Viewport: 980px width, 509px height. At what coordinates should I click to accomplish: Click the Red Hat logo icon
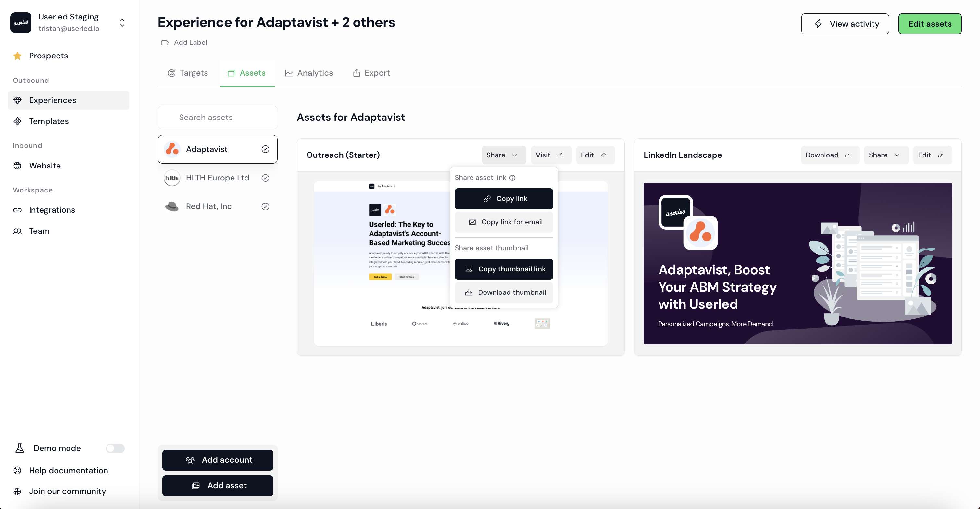pos(172,206)
